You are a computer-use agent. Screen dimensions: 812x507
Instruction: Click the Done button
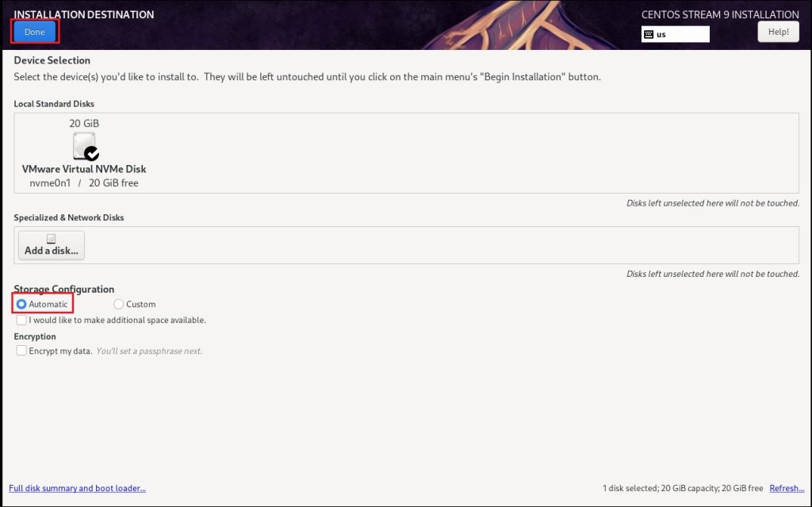pyautogui.click(x=35, y=32)
